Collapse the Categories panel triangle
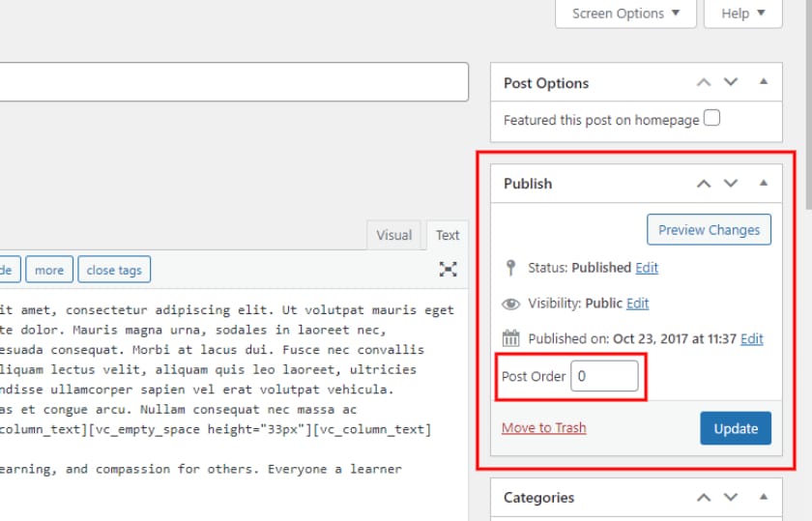This screenshot has height=521, width=812. click(763, 498)
